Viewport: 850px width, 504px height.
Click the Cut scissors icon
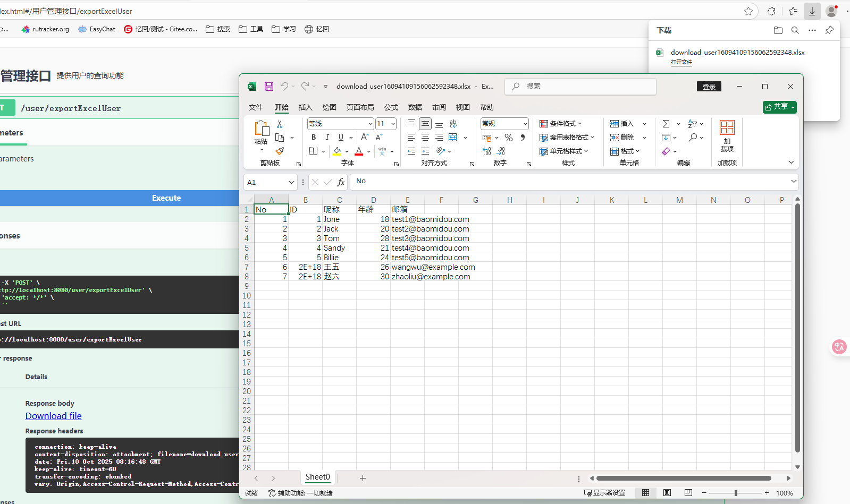(x=280, y=124)
